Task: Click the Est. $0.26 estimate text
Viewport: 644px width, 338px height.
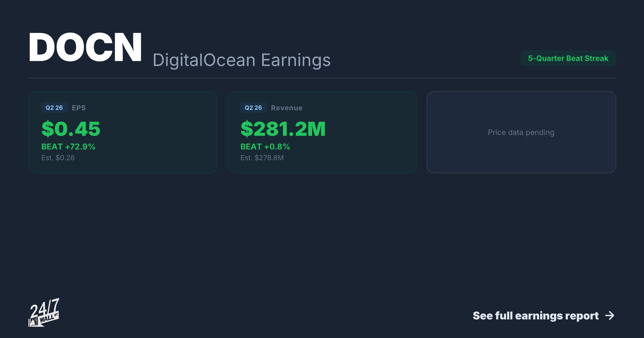Action: [58, 158]
